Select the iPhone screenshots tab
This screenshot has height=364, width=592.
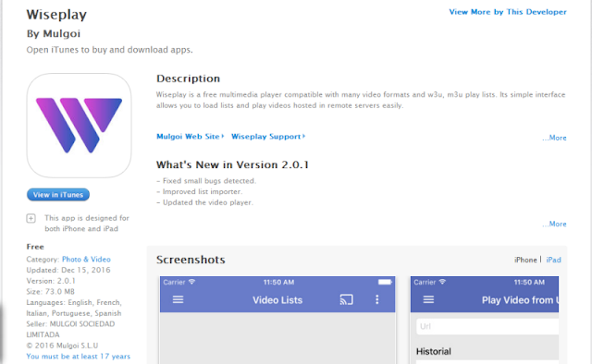(x=525, y=260)
